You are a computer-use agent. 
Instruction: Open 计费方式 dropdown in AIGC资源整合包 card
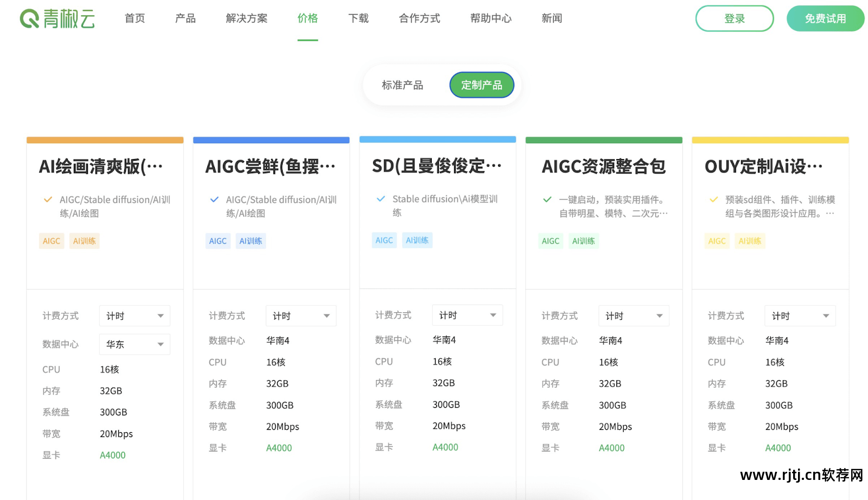[x=634, y=316]
